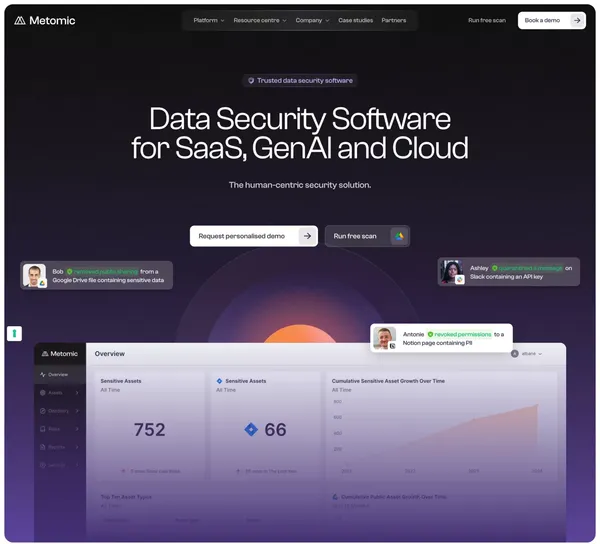
Task: Click the Book a demo button
Action: tap(551, 20)
